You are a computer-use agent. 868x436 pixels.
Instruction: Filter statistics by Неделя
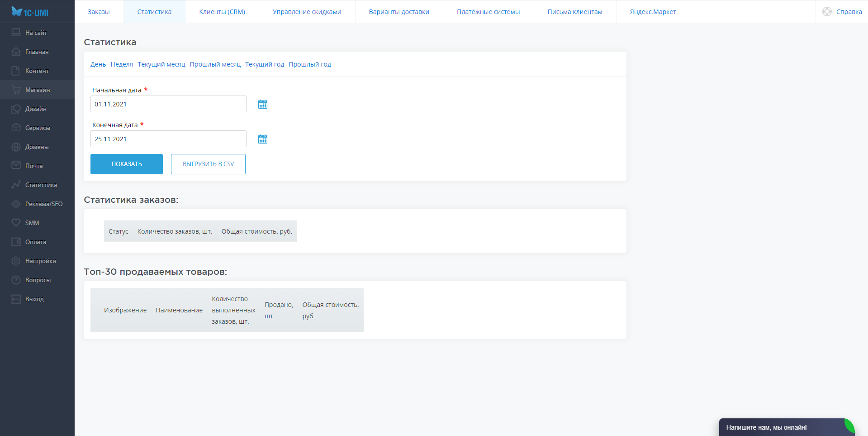122,64
